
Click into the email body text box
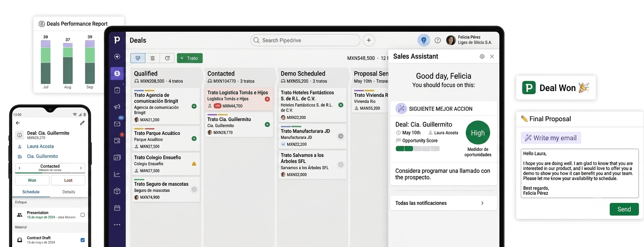(x=580, y=173)
